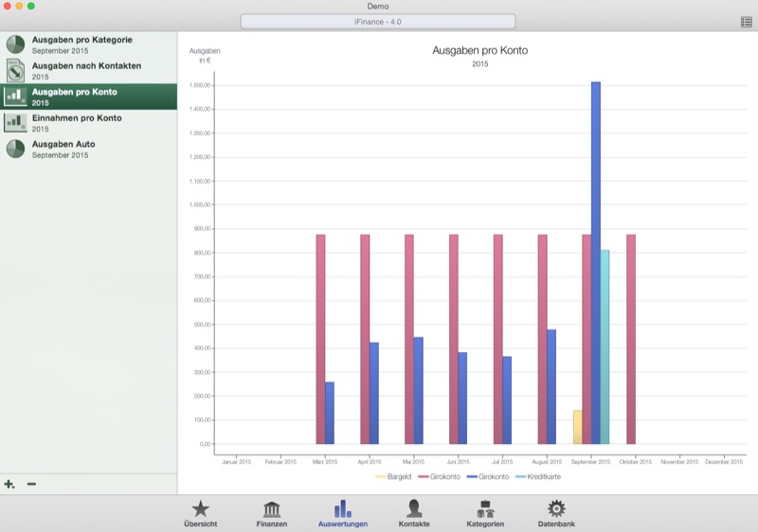Image resolution: width=758 pixels, height=532 pixels.
Task: Open Ausgaben nach Kontakten report
Action: 85,70
